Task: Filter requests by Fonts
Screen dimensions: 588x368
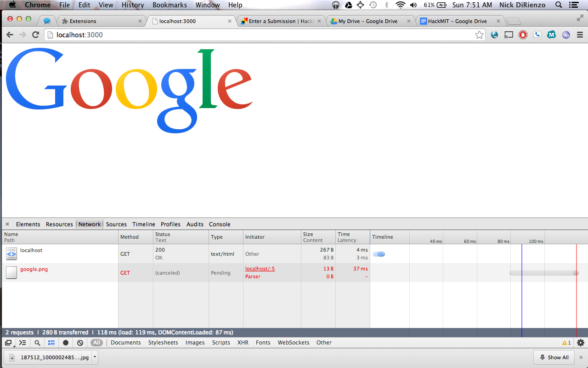Action: (263, 343)
